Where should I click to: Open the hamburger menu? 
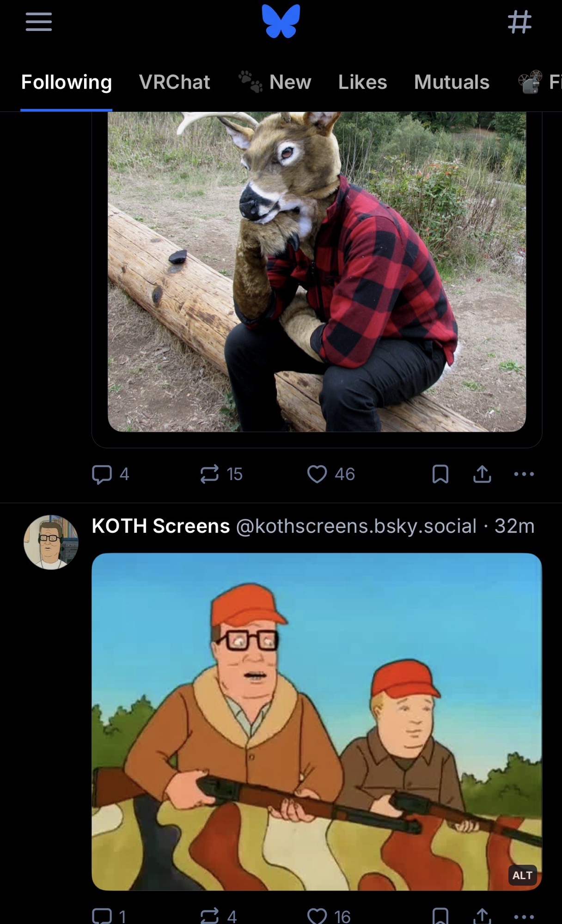(39, 22)
